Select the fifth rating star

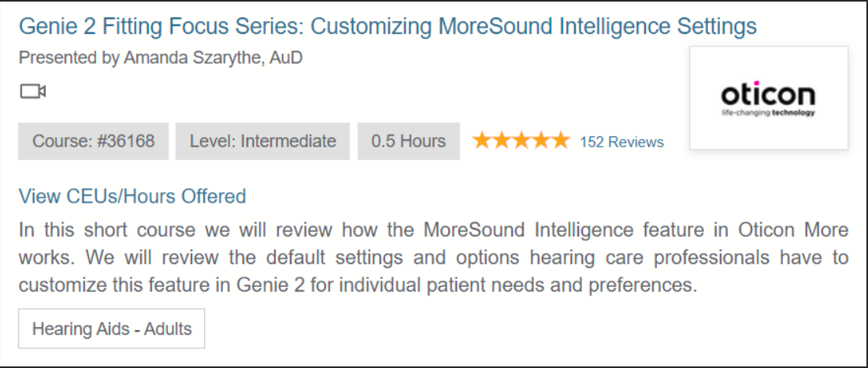coord(560,141)
